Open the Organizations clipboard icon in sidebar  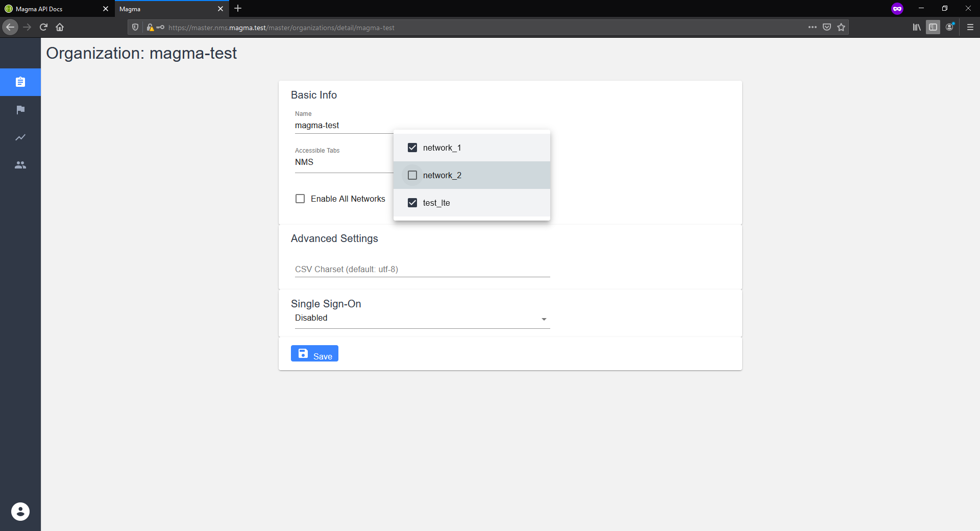point(20,82)
